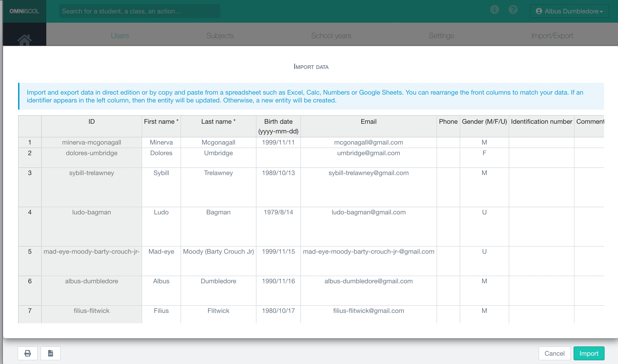
Task: Select the ID cell containing minerva-mcgonagall
Action: tap(92, 142)
